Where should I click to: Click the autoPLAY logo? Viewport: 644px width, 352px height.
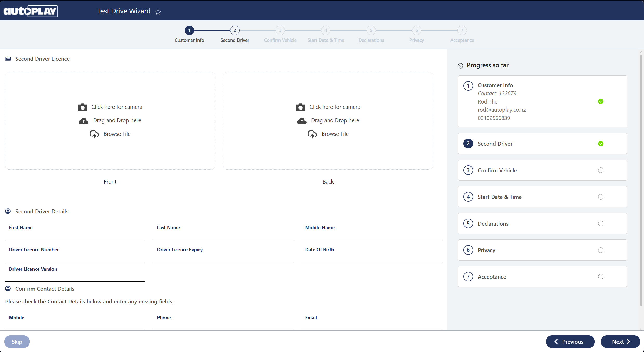[31, 11]
